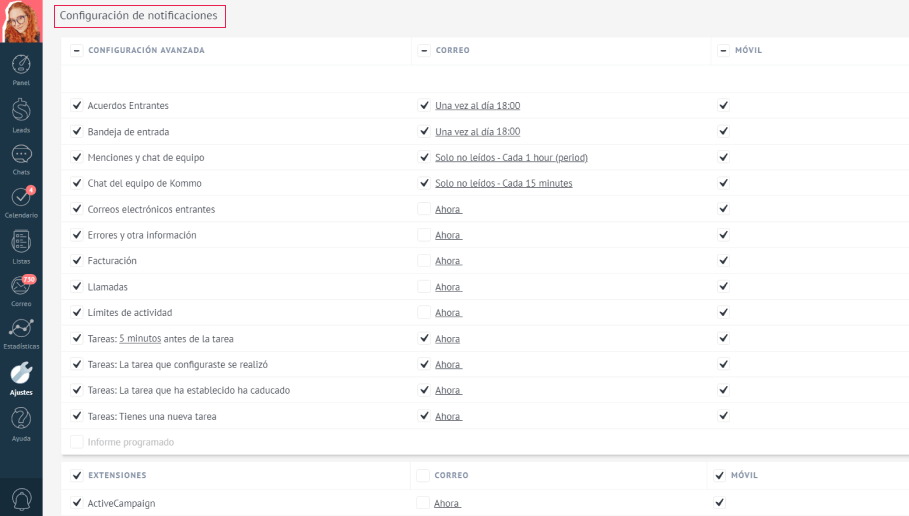Open 'Solo no leídos - Cada 15 minutes' dropdown
Image resolution: width=909 pixels, height=516 pixels.
[503, 184]
